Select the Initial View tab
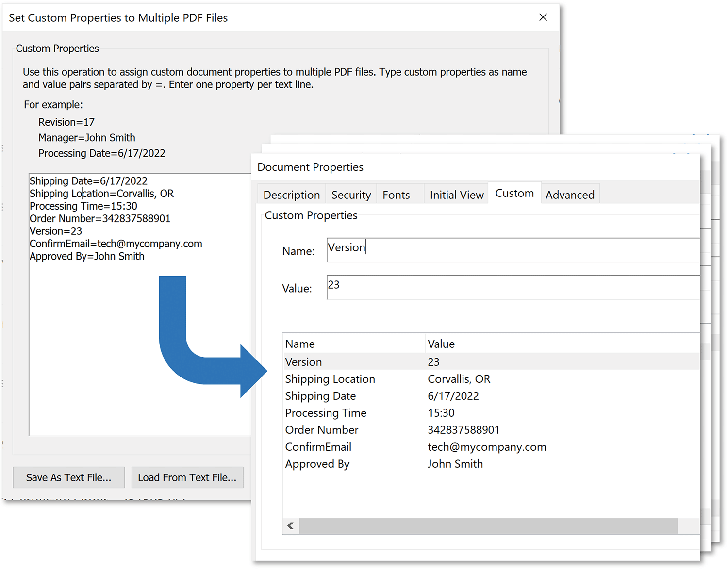Screen dimensions: 728x573 pos(456,195)
